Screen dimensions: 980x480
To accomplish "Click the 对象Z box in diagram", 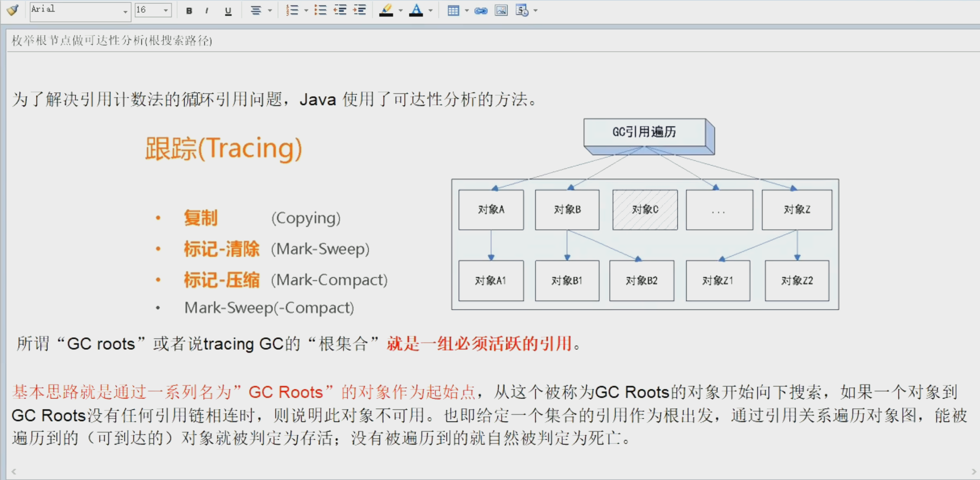I will pos(797,210).
